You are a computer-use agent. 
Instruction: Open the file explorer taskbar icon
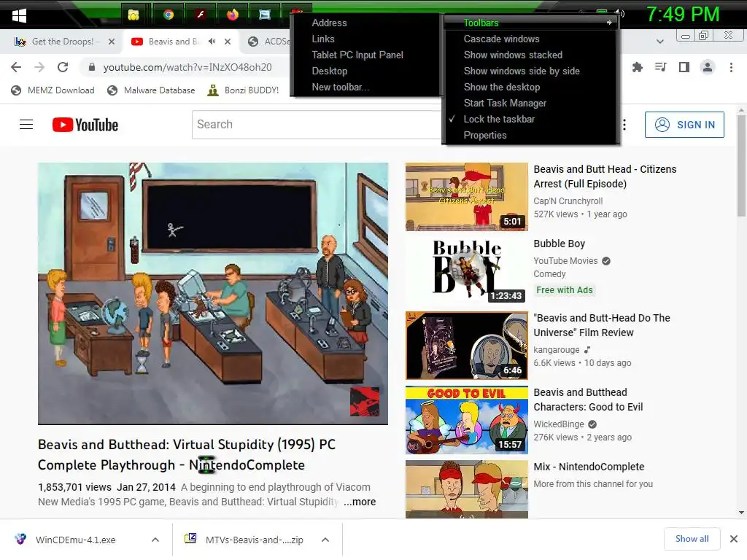(x=133, y=15)
